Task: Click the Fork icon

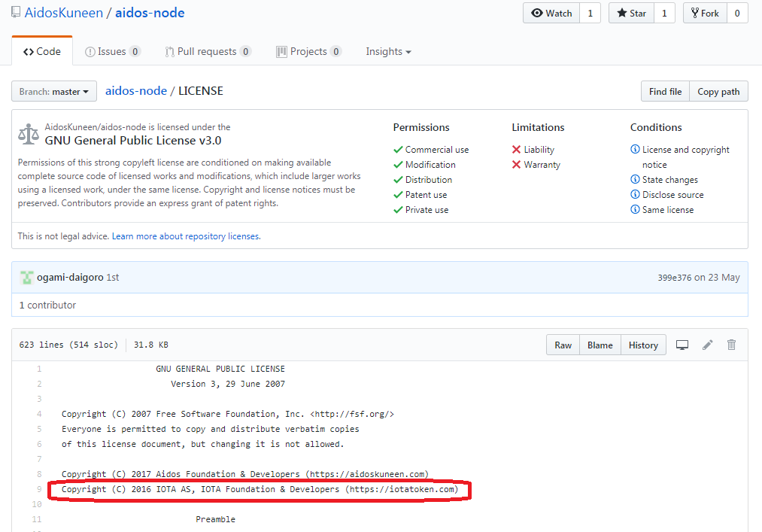Action: pos(695,13)
